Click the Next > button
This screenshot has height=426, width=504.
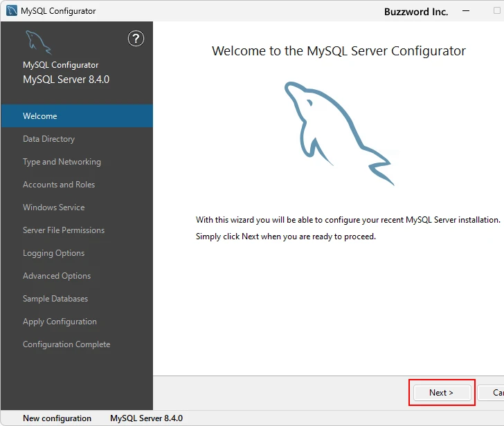point(442,393)
